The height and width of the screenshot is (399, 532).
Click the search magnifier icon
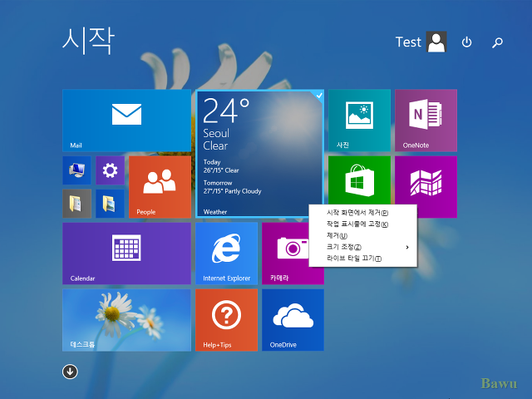497,42
